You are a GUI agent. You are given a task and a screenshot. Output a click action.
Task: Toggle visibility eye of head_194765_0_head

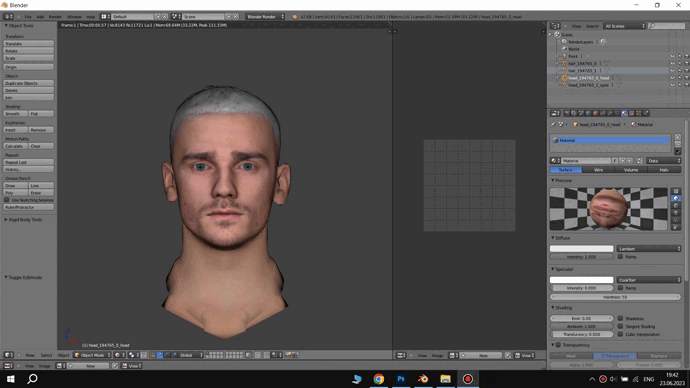coord(672,78)
